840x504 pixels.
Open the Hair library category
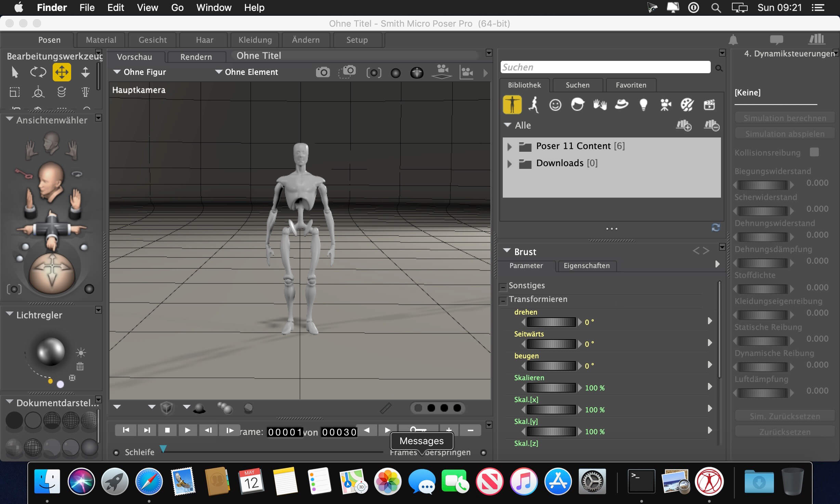coord(577,105)
